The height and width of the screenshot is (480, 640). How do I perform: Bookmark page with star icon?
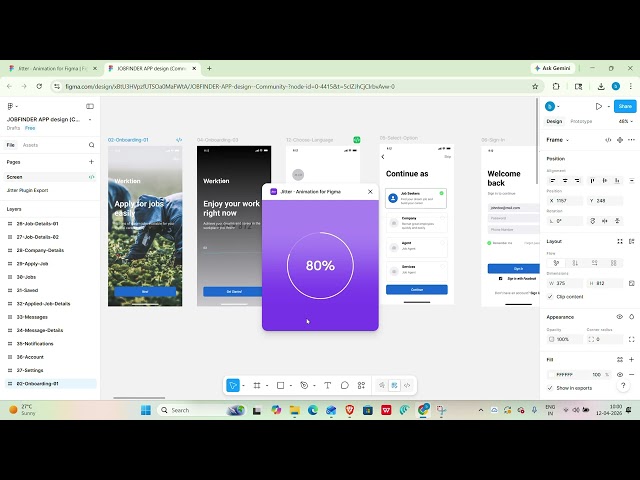(535, 87)
